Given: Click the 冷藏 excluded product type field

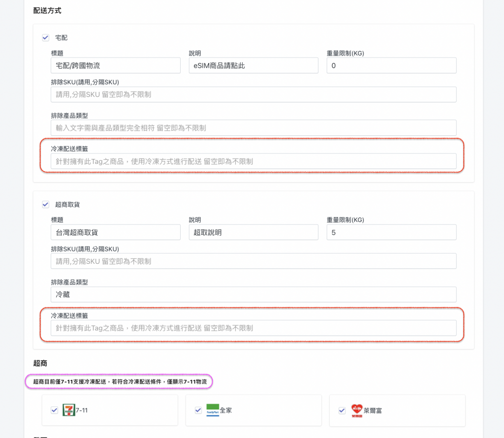Looking at the screenshot, I should 253,295.
